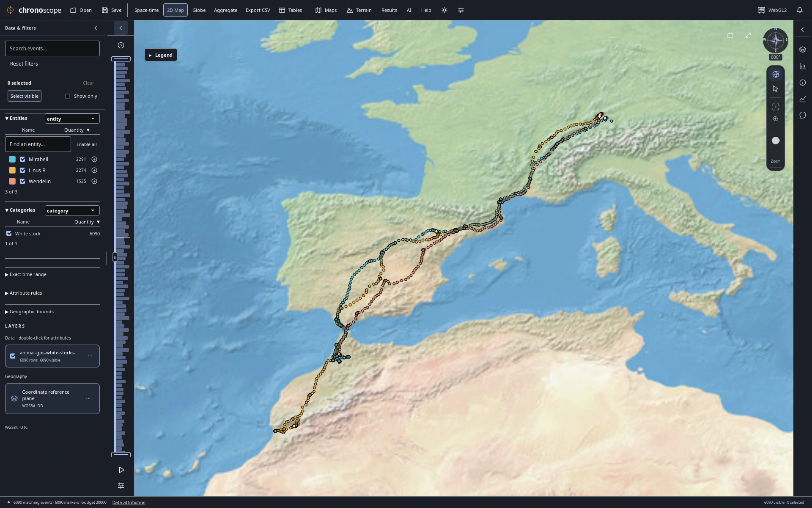Expand the map Legend
This screenshot has height=508, width=812.
(x=161, y=55)
